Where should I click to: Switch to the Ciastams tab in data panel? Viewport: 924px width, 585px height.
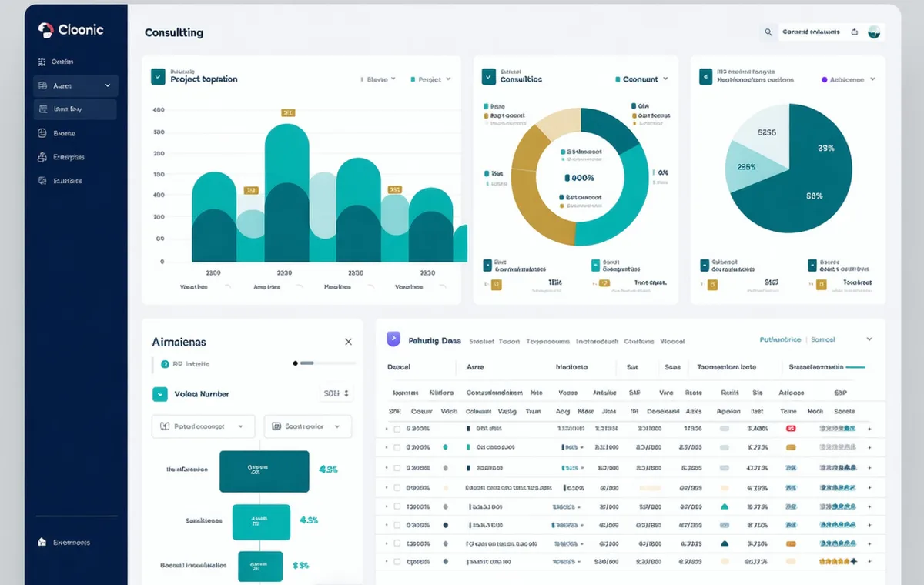[x=639, y=341]
